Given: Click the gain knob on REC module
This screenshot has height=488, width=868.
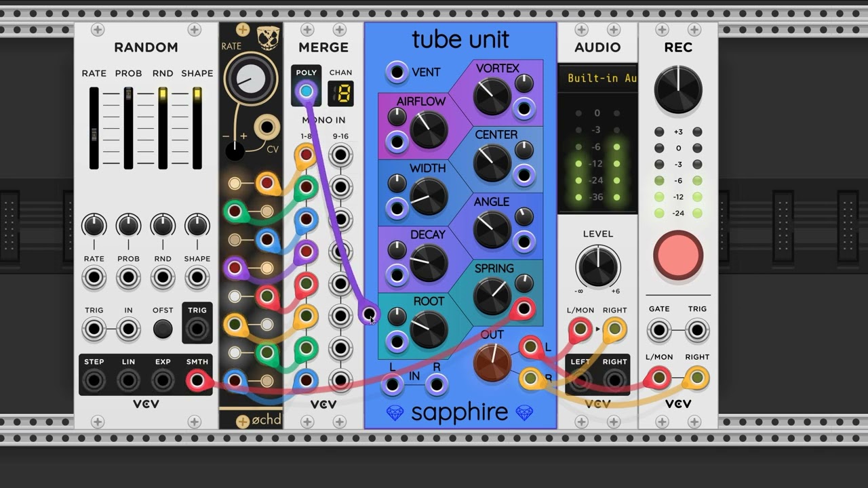Looking at the screenshot, I should click(678, 90).
